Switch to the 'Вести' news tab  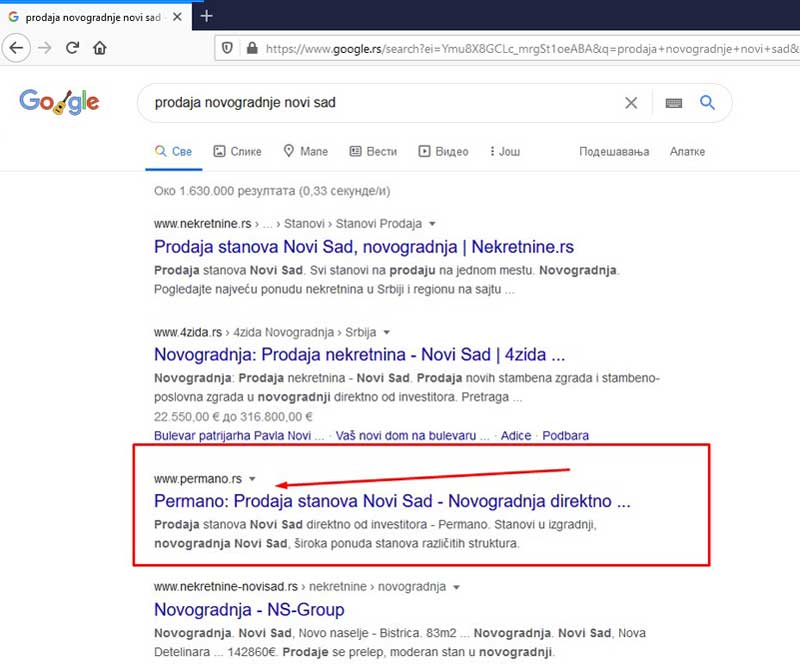coord(373,152)
